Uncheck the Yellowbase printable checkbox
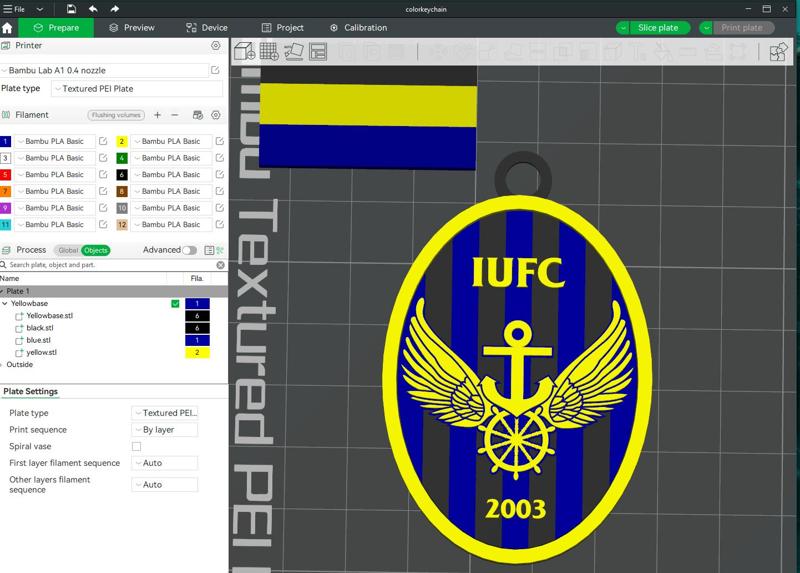Screen dimensions: 800x573 click(x=175, y=304)
